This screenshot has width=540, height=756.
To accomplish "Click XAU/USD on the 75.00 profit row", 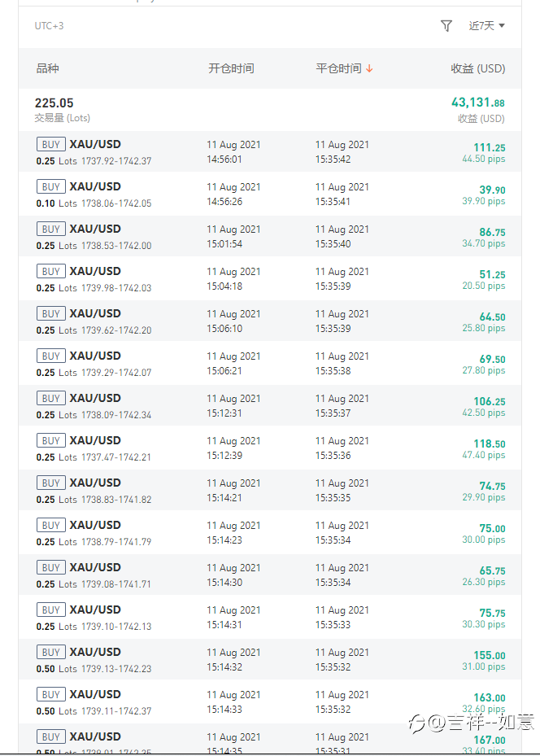I will [x=95, y=525].
